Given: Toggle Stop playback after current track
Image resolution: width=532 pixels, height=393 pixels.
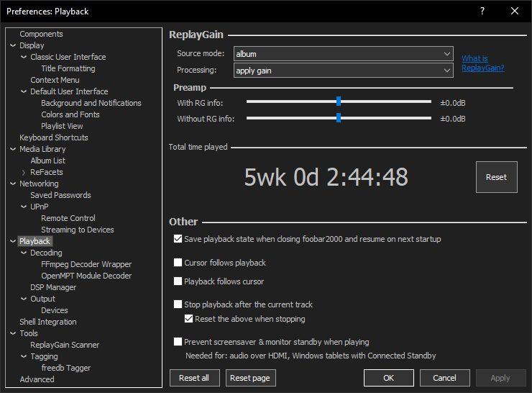Looking at the screenshot, I should 178,304.
